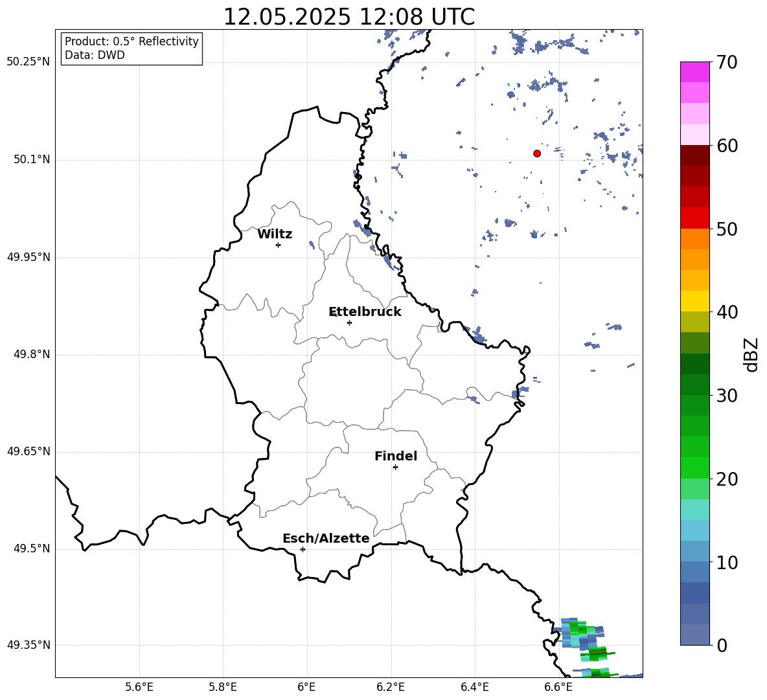Click the 6°E longitude label
Image resolution: width=767 pixels, height=700 pixels.
(306, 687)
